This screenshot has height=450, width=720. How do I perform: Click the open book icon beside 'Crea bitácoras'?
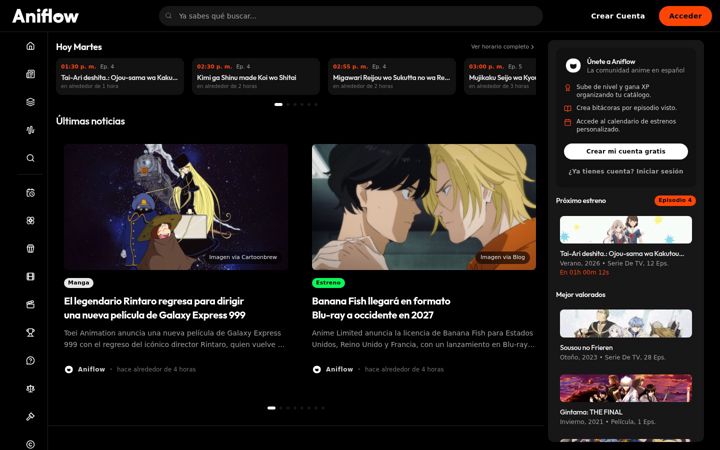568,108
